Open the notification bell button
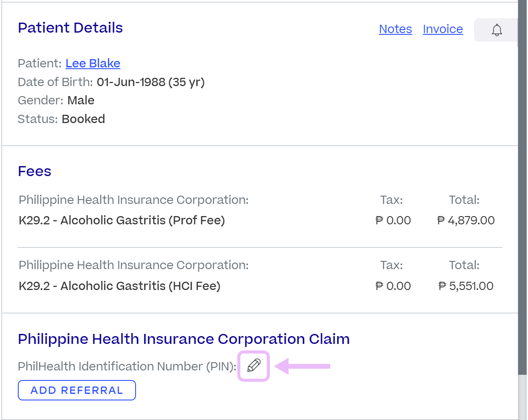This screenshot has width=528, height=420. point(497,30)
